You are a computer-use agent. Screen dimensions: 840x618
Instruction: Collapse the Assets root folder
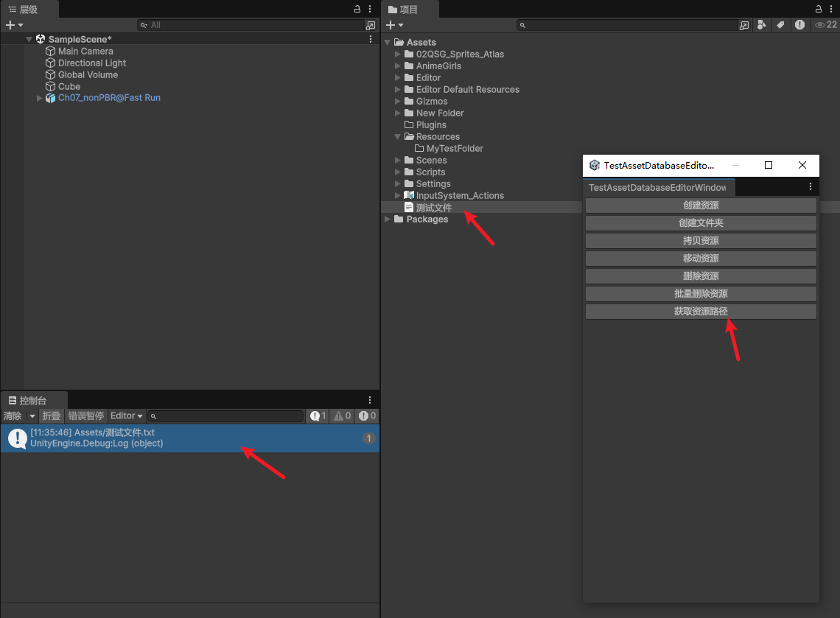(388, 42)
